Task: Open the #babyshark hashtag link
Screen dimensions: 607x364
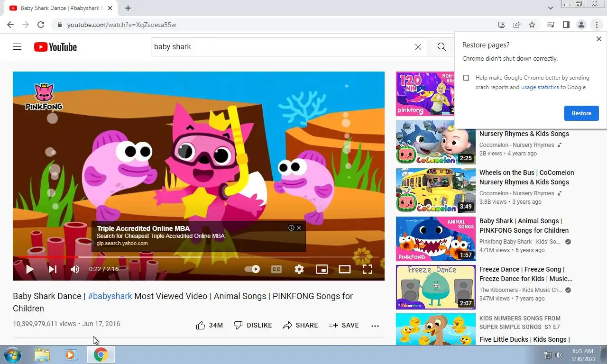Action: tap(110, 296)
